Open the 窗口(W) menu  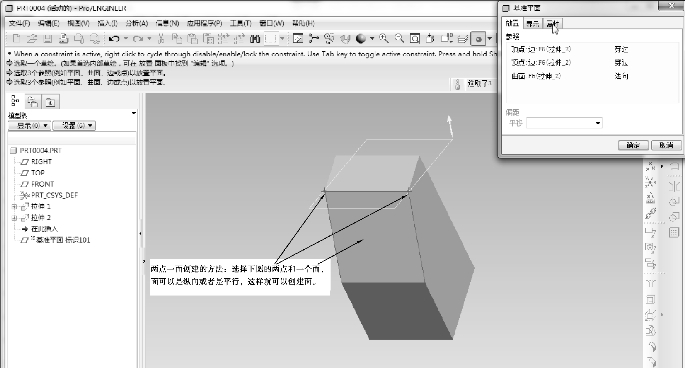[x=271, y=23]
